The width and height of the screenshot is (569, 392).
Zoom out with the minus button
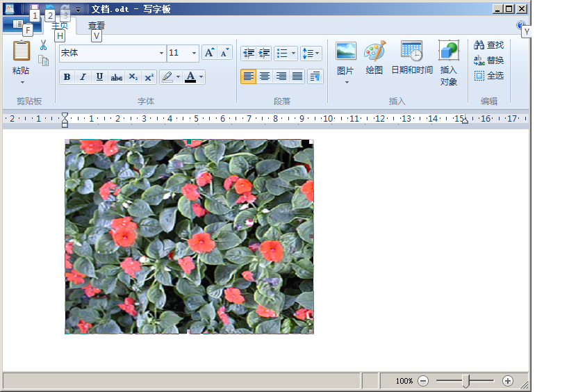coord(423,381)
